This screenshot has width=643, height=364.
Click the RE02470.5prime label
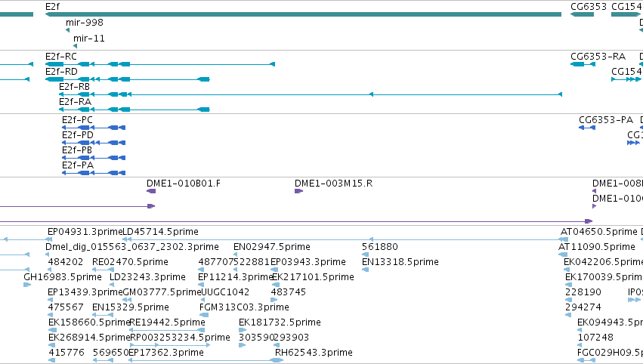tap(130, 262)
